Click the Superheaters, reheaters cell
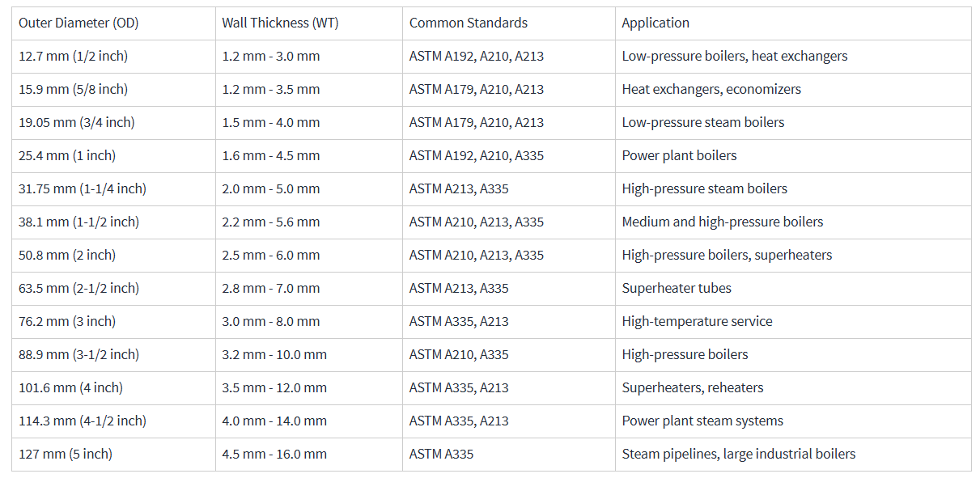Viewport: 980px width, 478px height. (692, 387)
